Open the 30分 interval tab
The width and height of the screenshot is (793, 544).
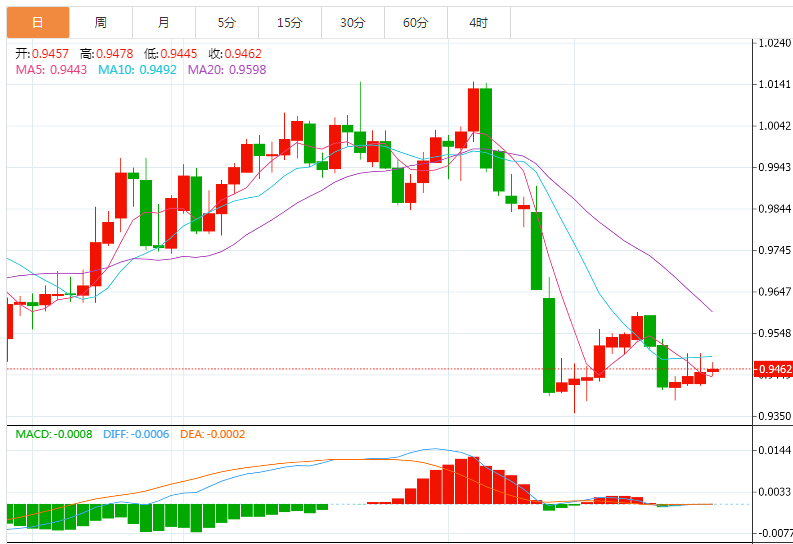353,23
